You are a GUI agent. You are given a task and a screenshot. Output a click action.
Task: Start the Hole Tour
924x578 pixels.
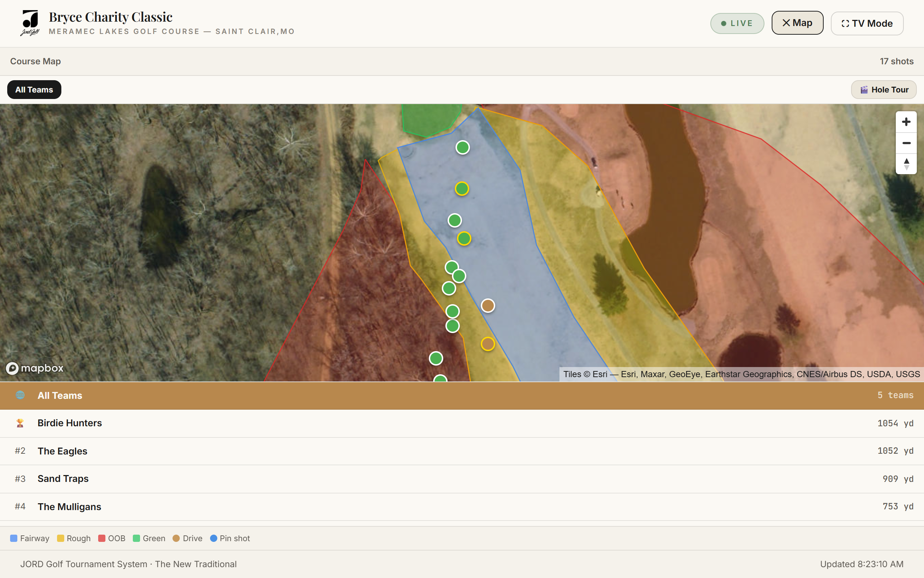tap(884, 90)
